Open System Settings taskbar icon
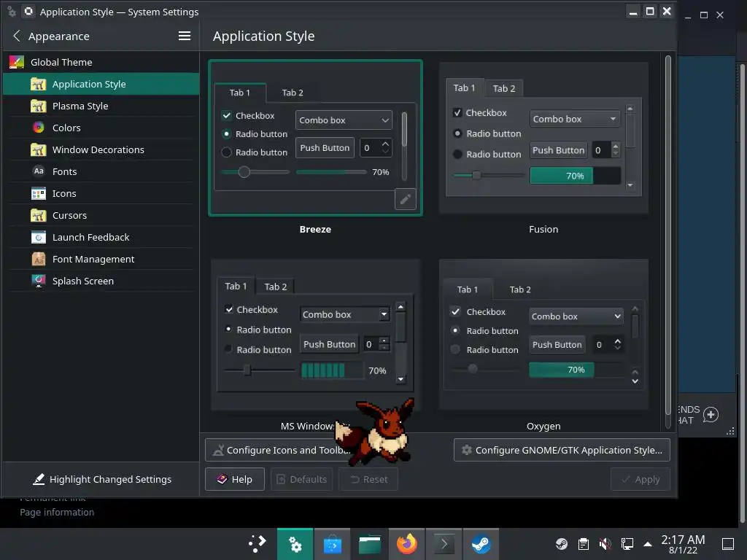The image size is (747, 560). click(295, 544)
